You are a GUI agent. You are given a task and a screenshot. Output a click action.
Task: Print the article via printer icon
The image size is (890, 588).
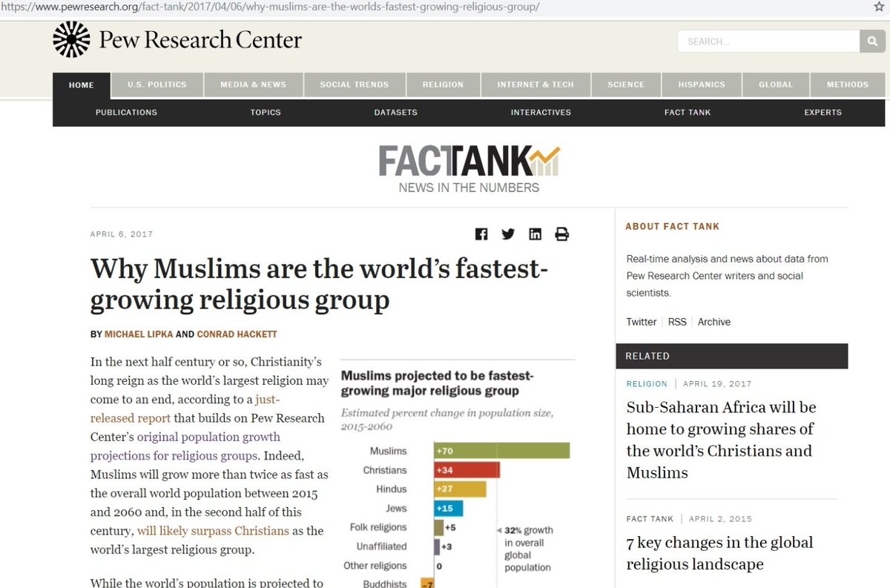click(x=561, y=234)
